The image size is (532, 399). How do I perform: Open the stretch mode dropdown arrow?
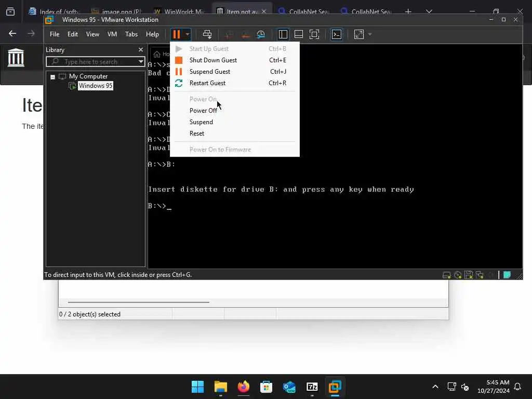click(370, 34)
